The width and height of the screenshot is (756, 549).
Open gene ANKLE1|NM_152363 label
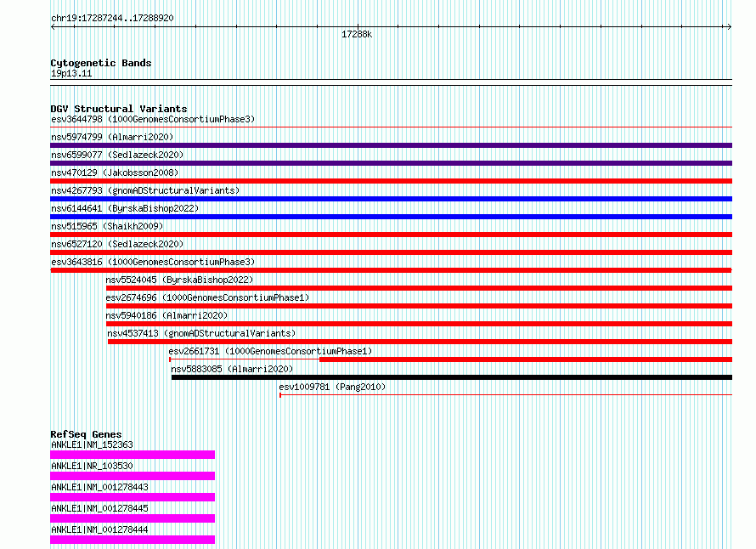coord(92,444)
